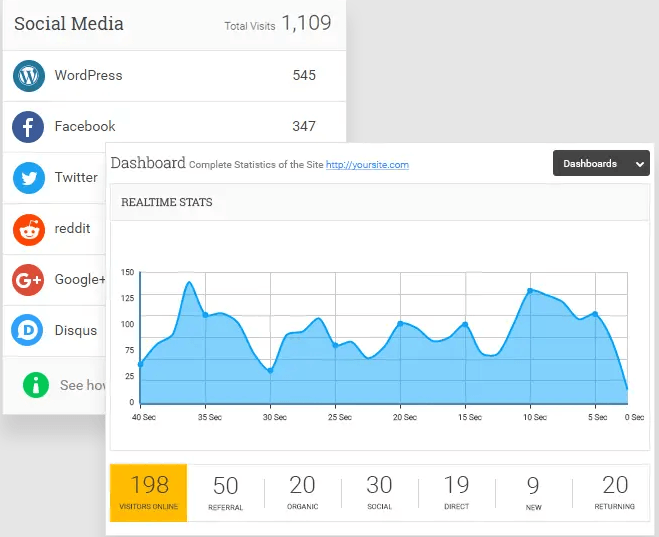Screen dimensions: 659x537
Task: Click the Facebook logo icon
Action: point(28,127)
